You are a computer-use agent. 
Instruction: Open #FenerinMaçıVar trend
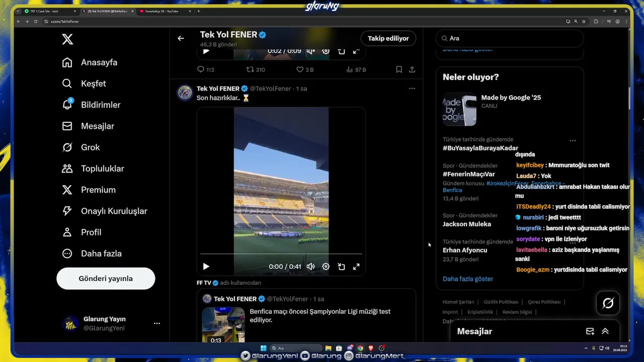tap(469, 174)
